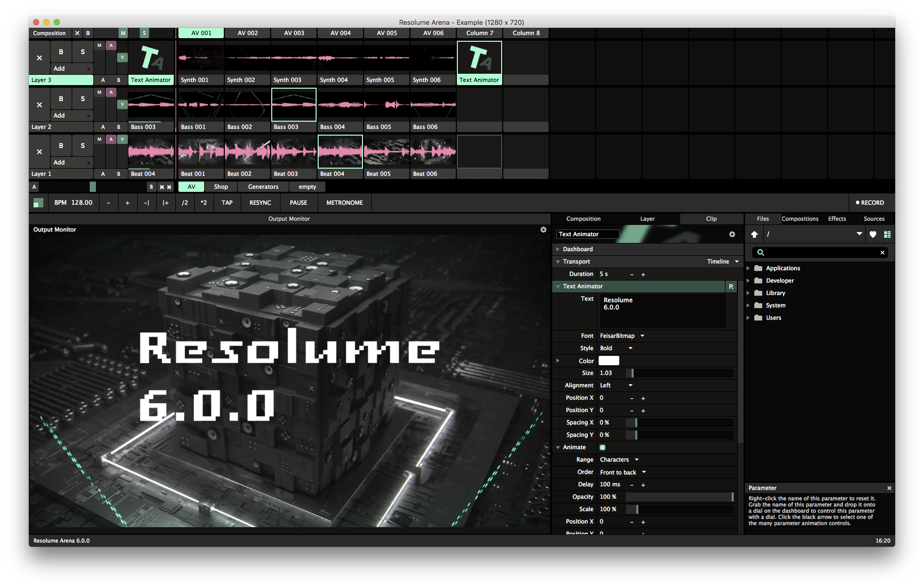The height and width of the screenshot is (588, 924).
Task: Open Output Monitor gear options
Action: [543, 230]
